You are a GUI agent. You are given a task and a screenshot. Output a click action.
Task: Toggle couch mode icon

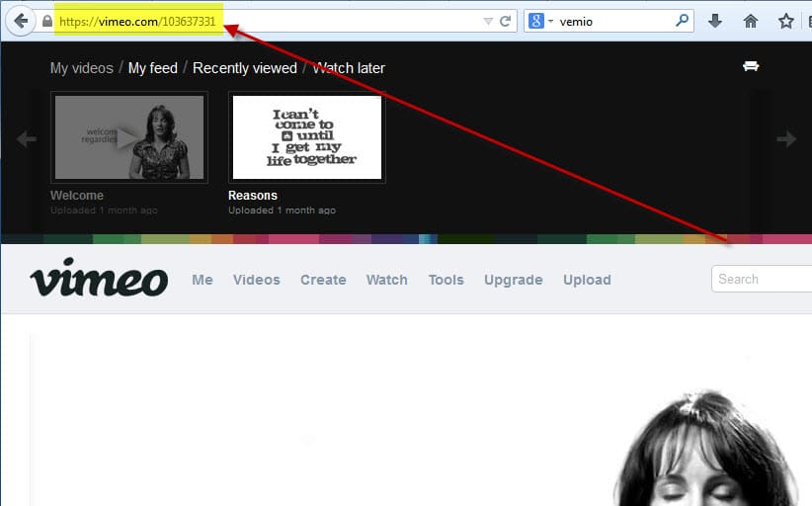tap(751, 66)
